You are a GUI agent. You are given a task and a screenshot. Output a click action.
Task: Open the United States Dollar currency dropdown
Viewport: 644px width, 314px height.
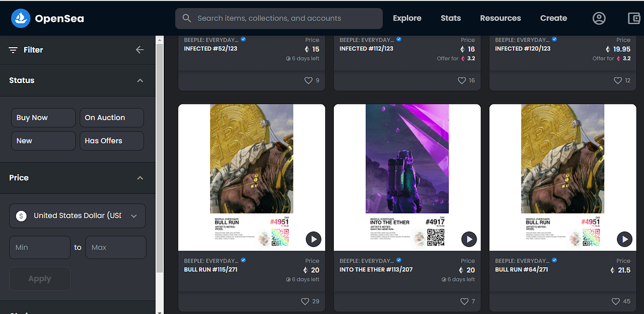tap(78, 216)
